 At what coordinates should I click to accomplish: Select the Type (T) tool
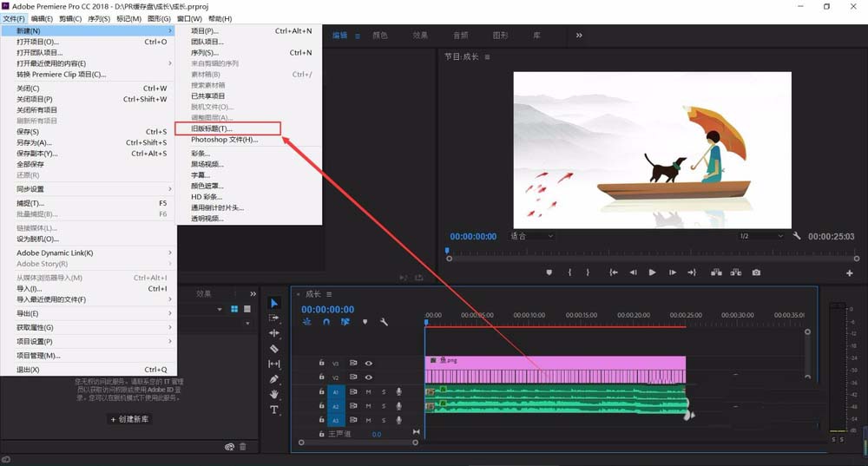point(274,410)
